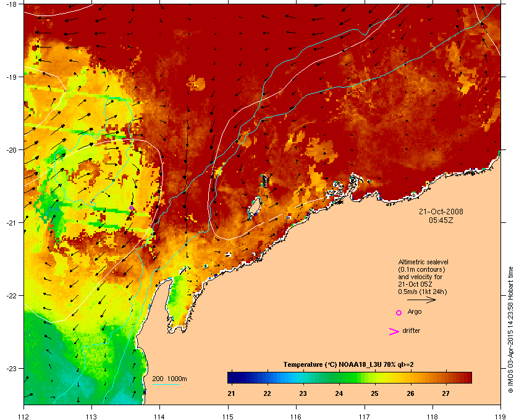Click the longitude axis label 119
The width and height of the screenshot is (519, 420).
pyautogui.click(x=500, y=416)
